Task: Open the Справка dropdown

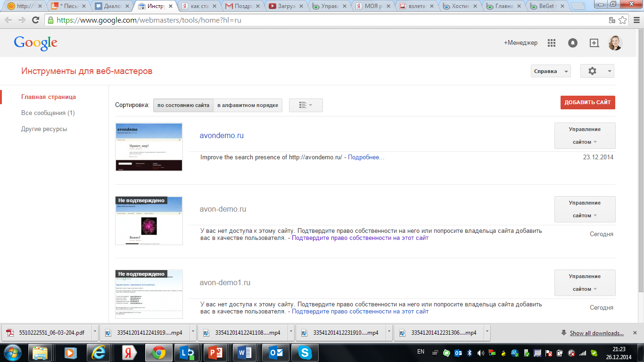Action: click(x=551, y=71)
